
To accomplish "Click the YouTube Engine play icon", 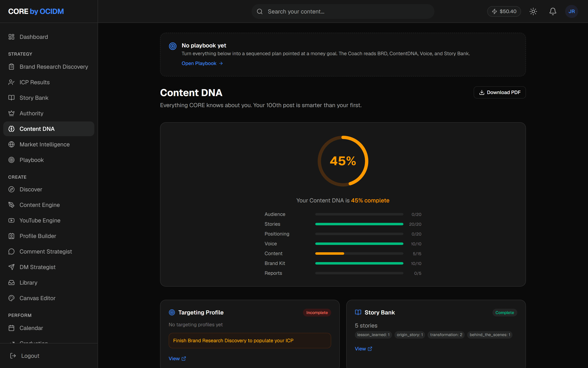I will tap(11, 220).
